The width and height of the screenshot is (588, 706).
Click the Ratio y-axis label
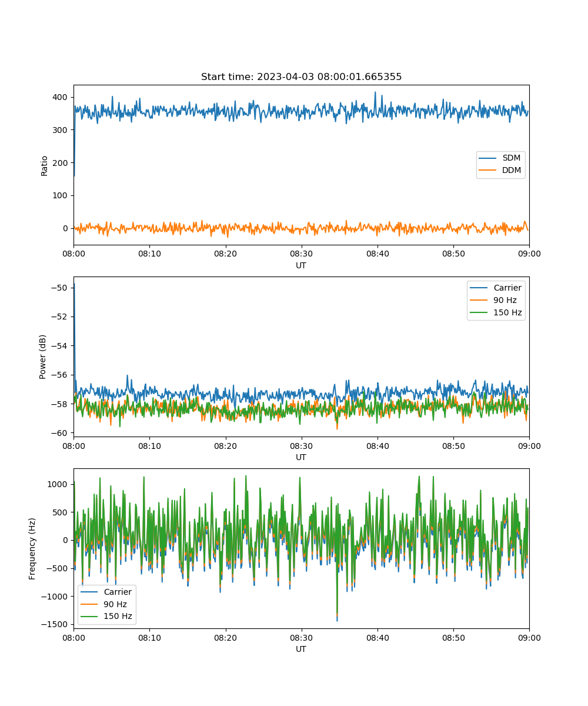[44, 165]
